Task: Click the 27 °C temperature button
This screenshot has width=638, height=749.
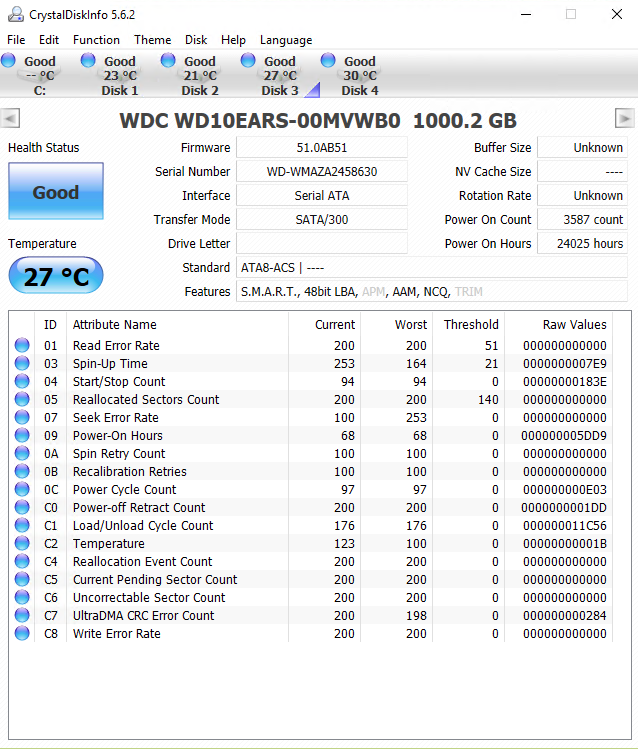Action: coord(56,276)
